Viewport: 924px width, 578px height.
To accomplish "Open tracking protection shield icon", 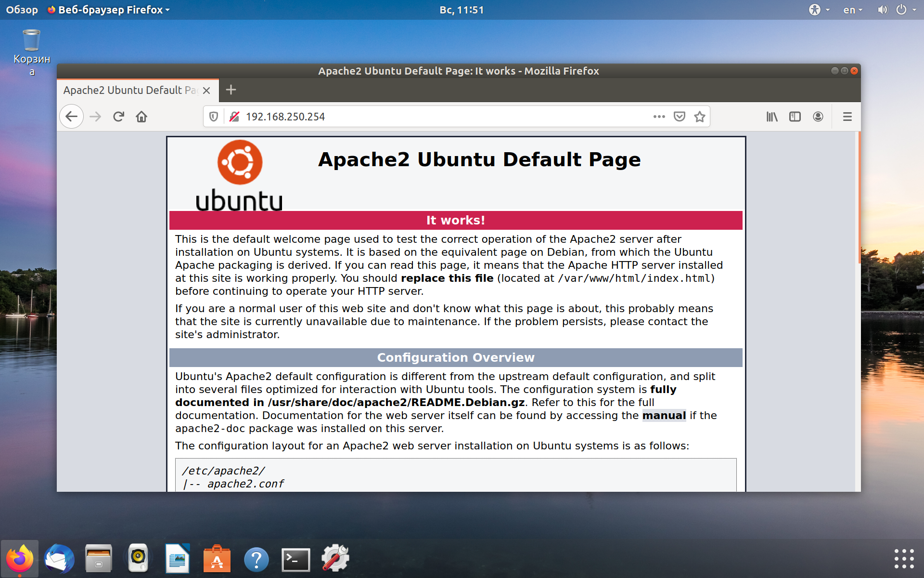I will [x=214, y=117].
